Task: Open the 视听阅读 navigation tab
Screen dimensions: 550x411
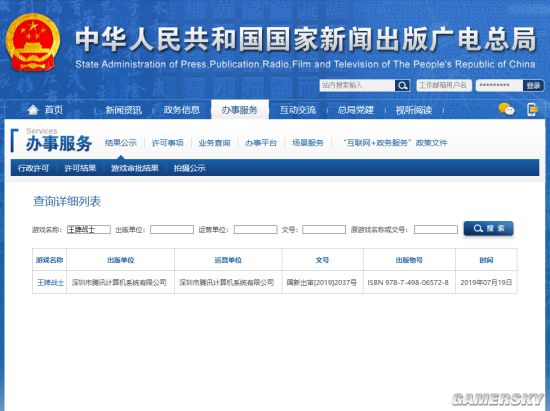Action: (414, 110)
